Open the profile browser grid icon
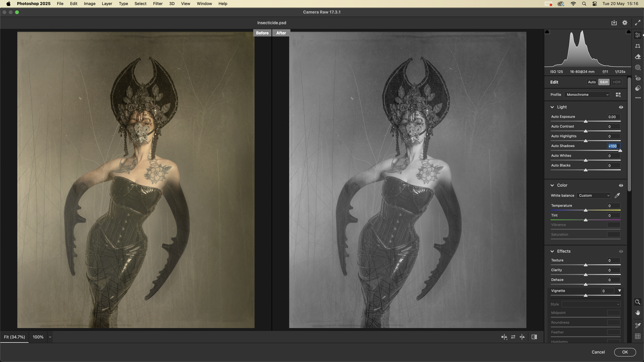Image resolution: width=644 pixels, height=362 pixels. pyautogui.click(x=618, y=95)
